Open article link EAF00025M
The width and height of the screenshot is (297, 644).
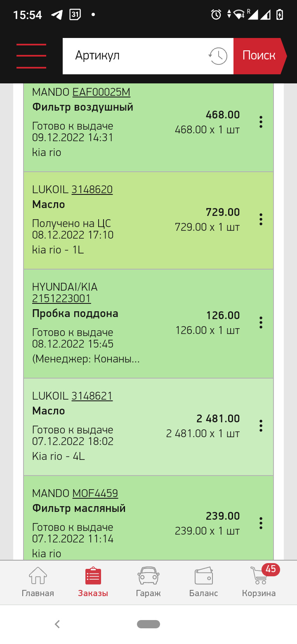tap(101, 92)
